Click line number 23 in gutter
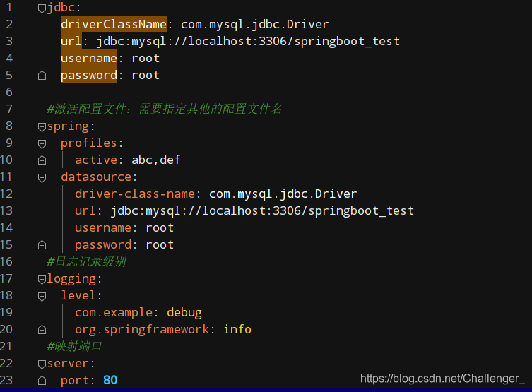 6,380
